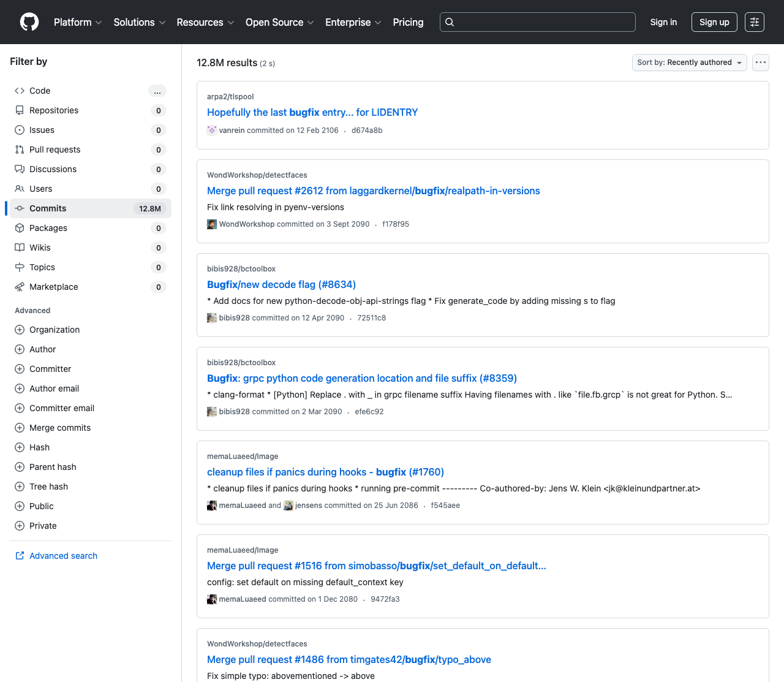Click the plus icon next to Committer email

[x=20, y=408]
